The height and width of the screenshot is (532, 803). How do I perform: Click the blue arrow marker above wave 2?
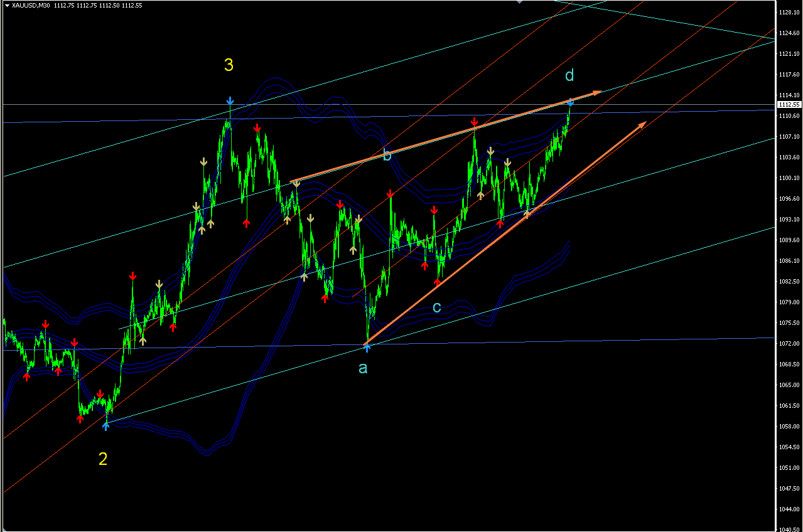105,426
